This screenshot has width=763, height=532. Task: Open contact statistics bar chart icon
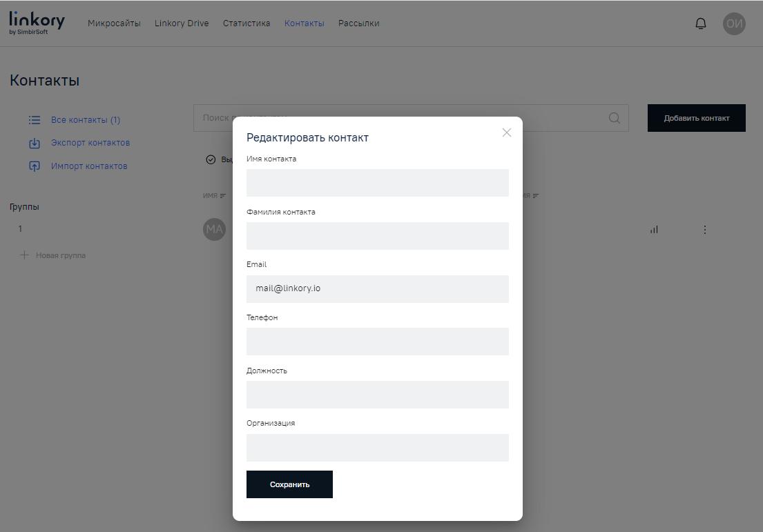click(x=654, y=230)
